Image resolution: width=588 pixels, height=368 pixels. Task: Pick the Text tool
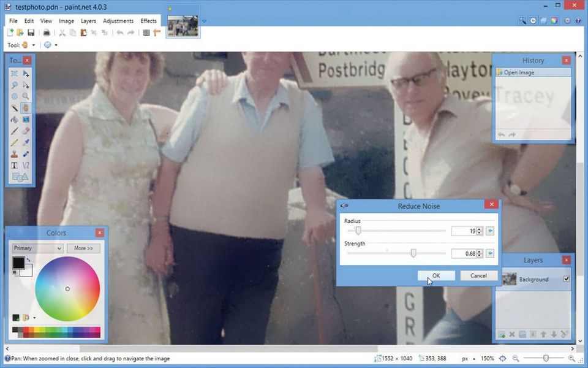coord(15,166)
